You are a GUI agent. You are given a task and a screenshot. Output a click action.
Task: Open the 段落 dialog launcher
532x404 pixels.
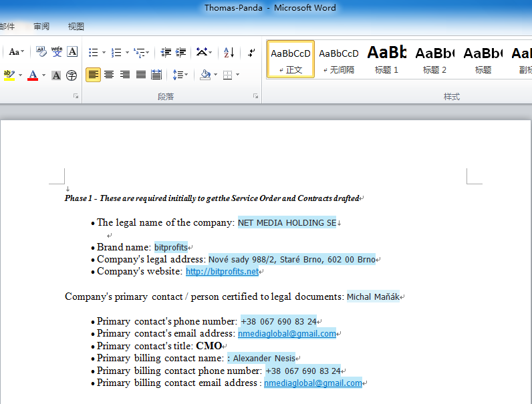[x=255, y=96]
